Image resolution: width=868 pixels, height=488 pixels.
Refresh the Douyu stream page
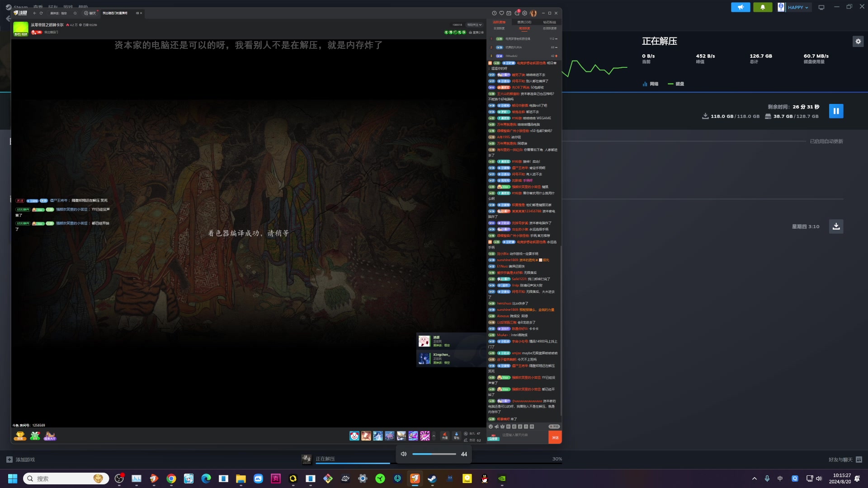(x=41, y=13)
